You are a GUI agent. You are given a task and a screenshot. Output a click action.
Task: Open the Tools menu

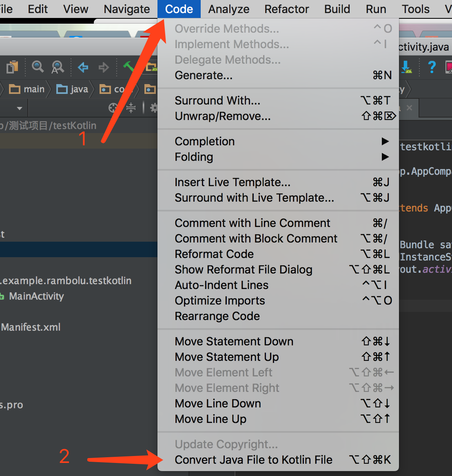tap(416, 9)
